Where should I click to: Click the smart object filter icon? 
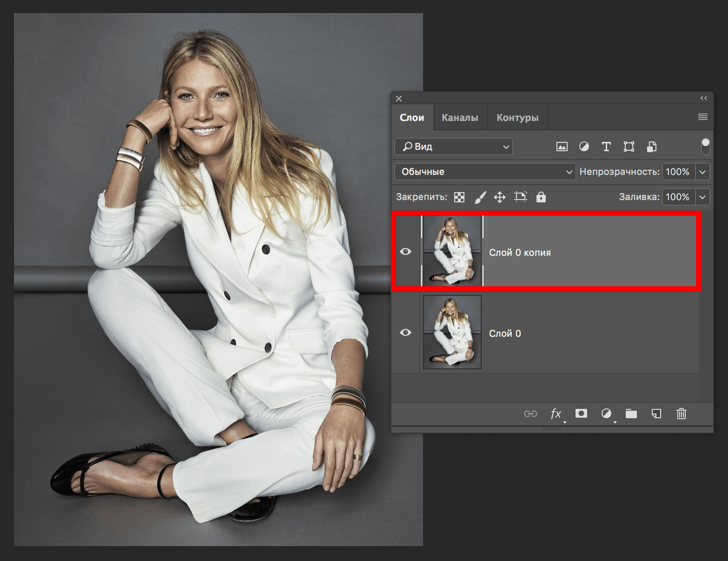(x=652, y=147)
